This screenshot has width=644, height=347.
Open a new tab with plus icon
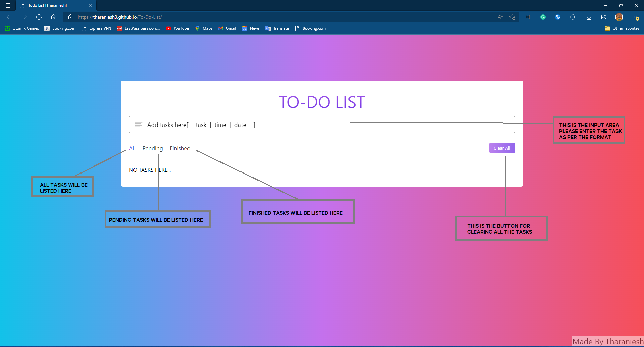tap(102, 5)
